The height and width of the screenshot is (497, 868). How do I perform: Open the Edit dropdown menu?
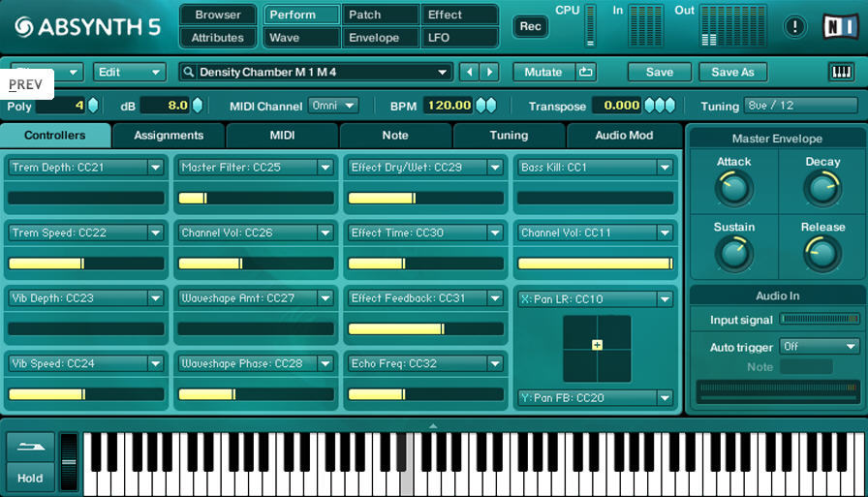coord(129,72)
